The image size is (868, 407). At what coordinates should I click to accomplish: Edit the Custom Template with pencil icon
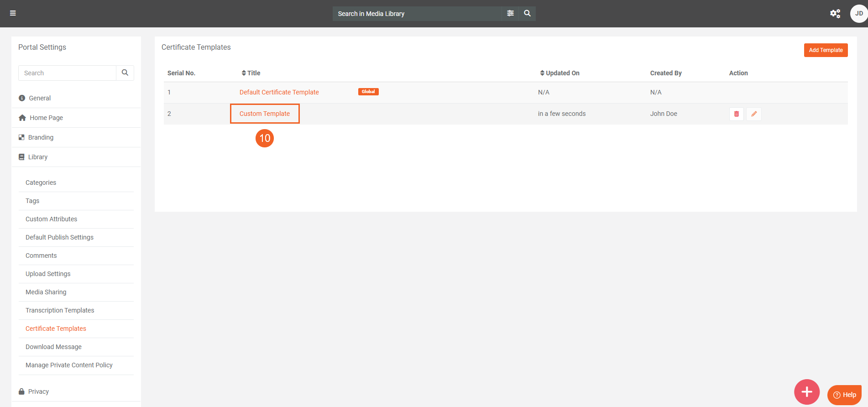tap(753, 114)
